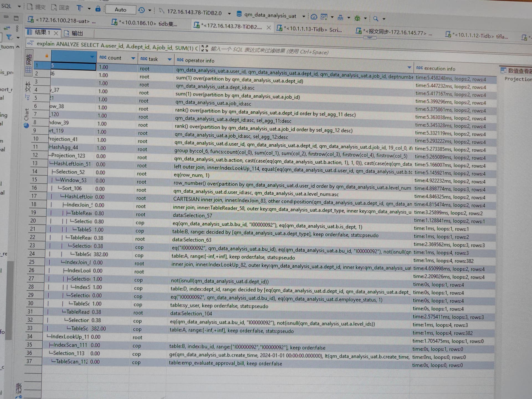Open the dashboard gauge icon
The image size is (532, 399).
pos(314,17)
